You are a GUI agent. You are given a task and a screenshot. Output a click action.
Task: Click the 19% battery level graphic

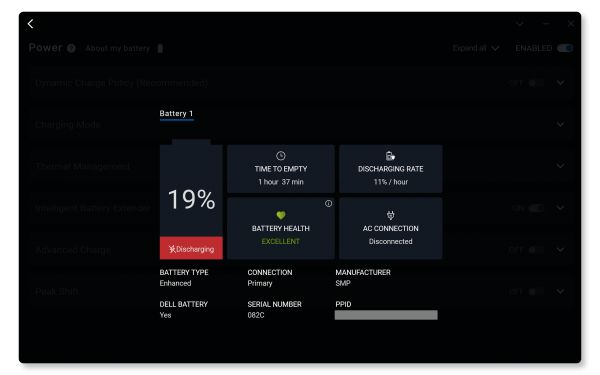(x=191, y=199)
